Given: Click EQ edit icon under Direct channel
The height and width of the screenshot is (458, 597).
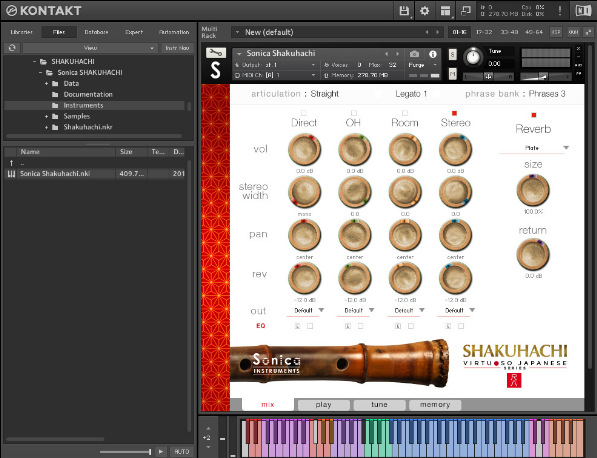Looking at the screenshot, I should pyautogui.click(x=297, y=326).
